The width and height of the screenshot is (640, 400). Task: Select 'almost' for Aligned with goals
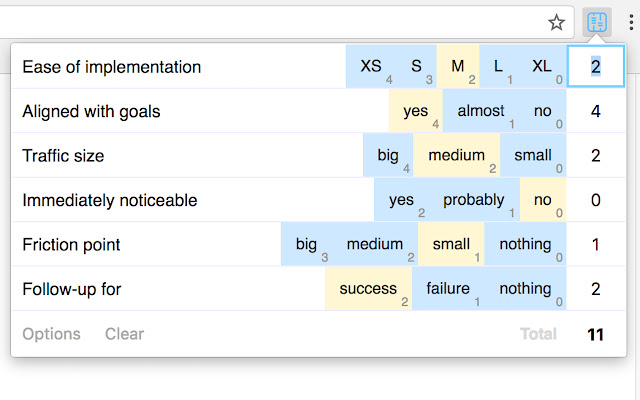click(x=481, y=111)
